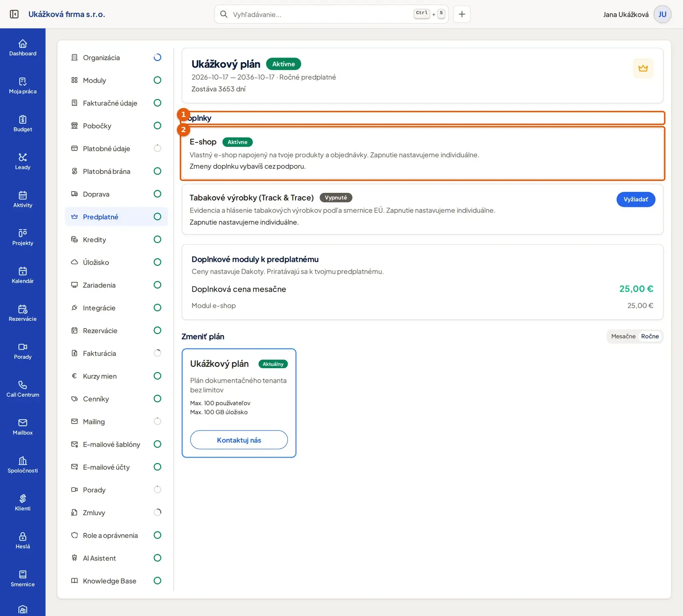Screen dimensions: 683x616
Task: Open Integrácie settings
Action: coord(116,308)
